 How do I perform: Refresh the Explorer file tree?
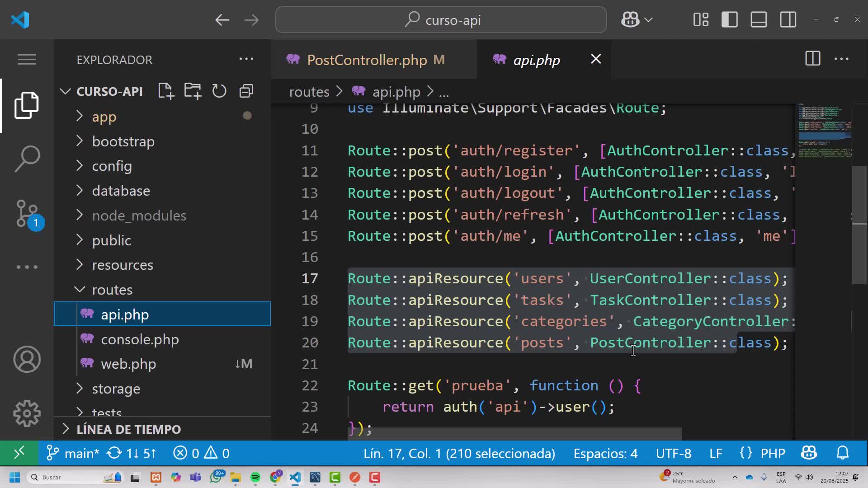click(219, 91)
